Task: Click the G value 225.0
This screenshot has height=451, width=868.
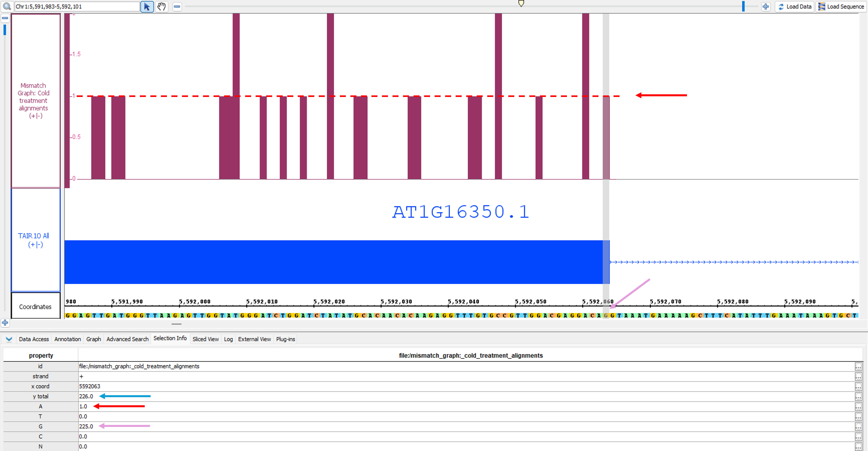Action: 86,426
